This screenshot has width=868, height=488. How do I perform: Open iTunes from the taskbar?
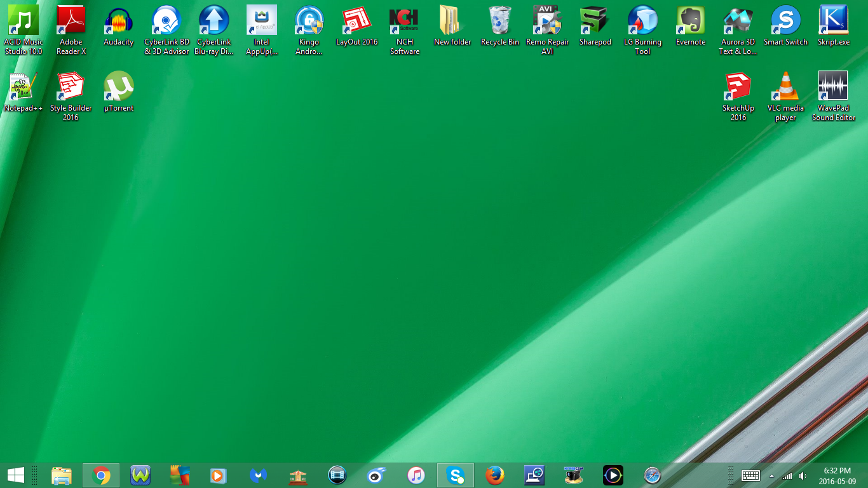pyautogui.click(x=416, y=475)
